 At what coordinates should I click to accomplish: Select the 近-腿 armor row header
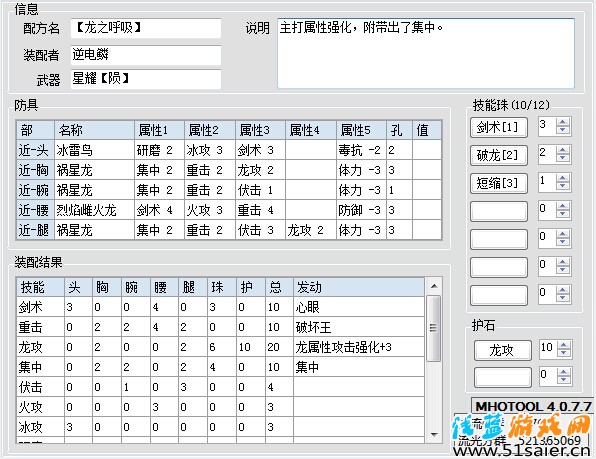[35, 230]
